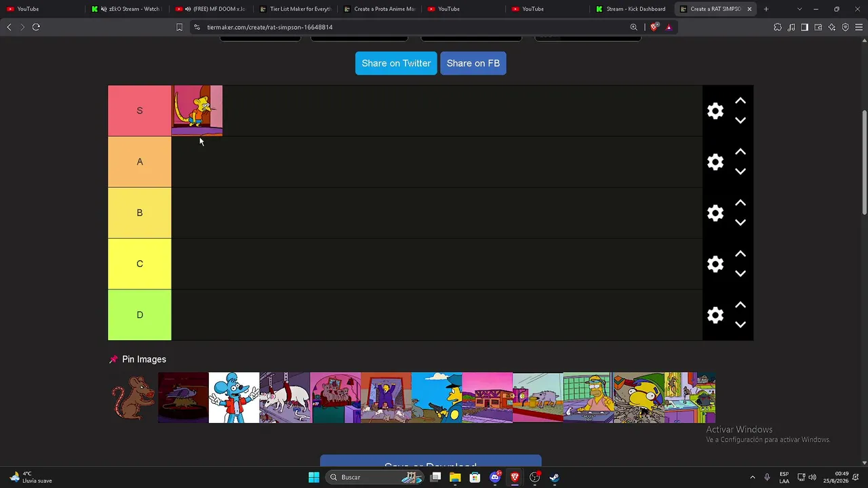868x488 pixels.
Task: Click the tiermaker.com address bar
Action: 407,27
